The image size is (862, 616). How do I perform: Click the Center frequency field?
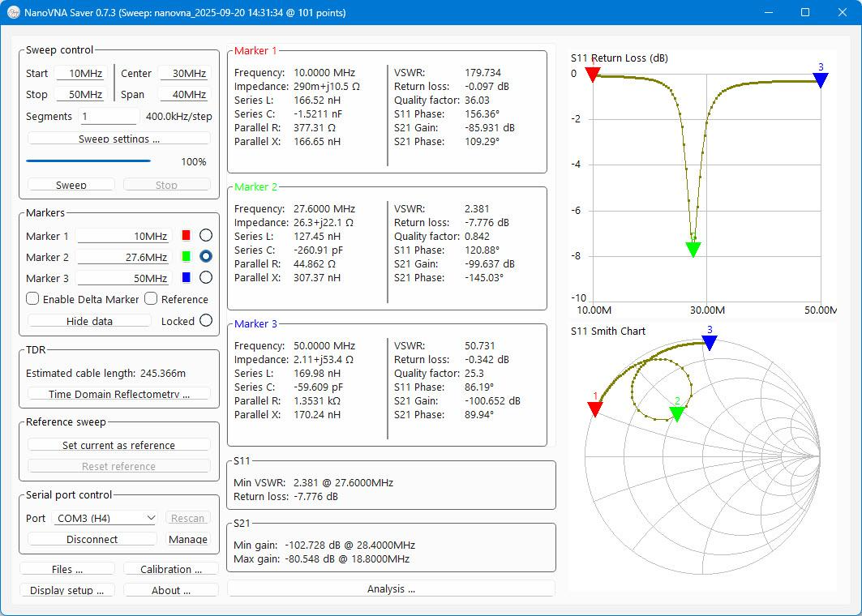click(x=185, y=73)
